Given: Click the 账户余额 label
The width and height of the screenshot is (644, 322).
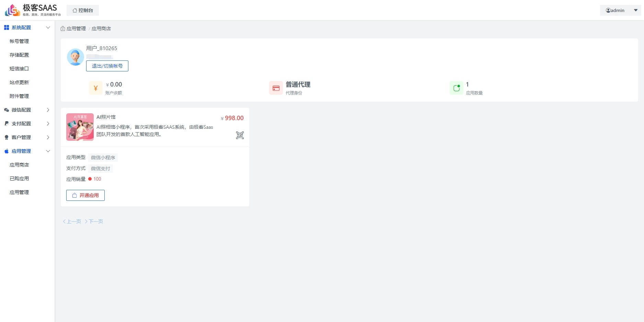Looking at the screenshot, I should click(x=114, y=93).
